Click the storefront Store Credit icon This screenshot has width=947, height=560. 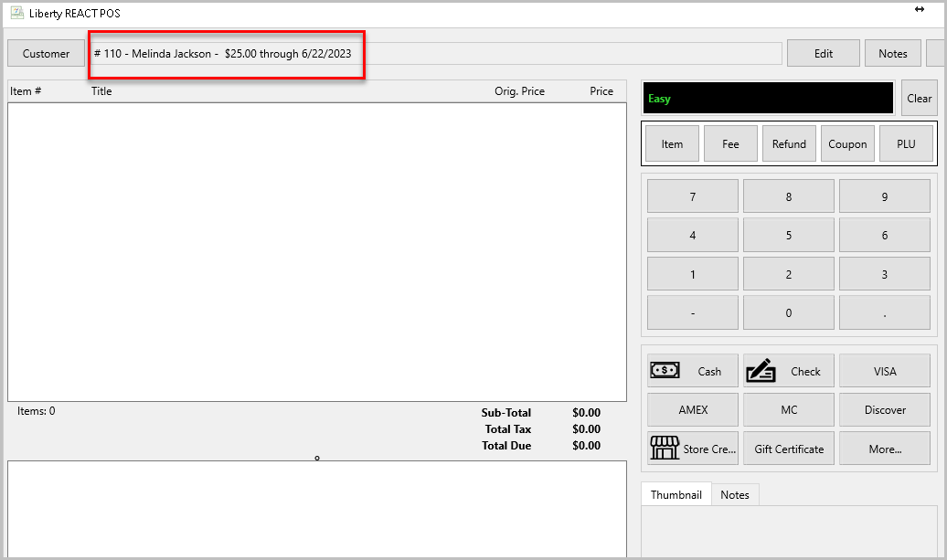point(665,448)
